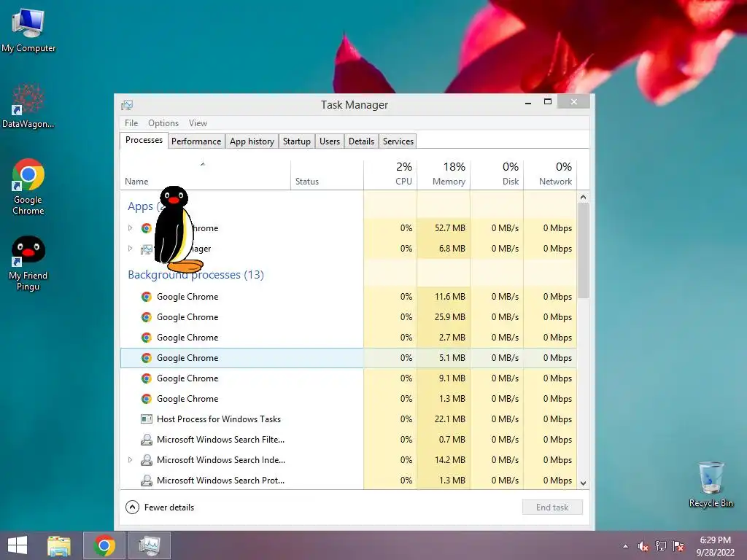Open the Options menu

pos(163,122)
